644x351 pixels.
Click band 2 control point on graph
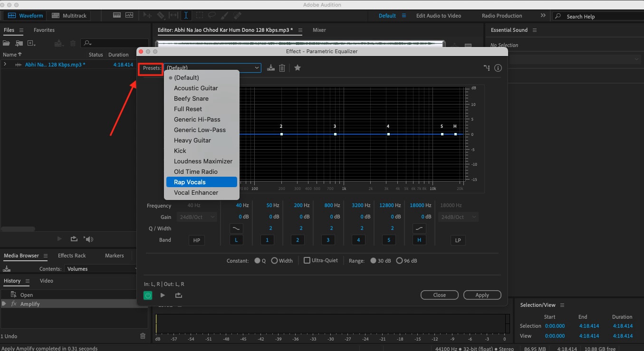click(x=281, y=134)
